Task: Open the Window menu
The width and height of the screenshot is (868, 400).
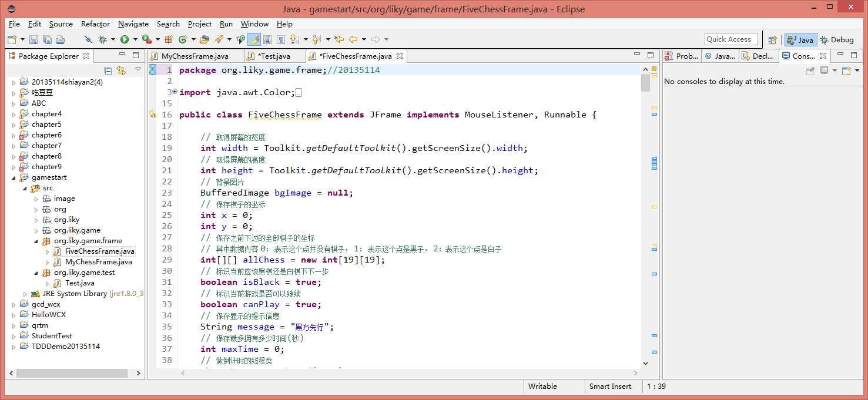Action: tap(254, 24)
